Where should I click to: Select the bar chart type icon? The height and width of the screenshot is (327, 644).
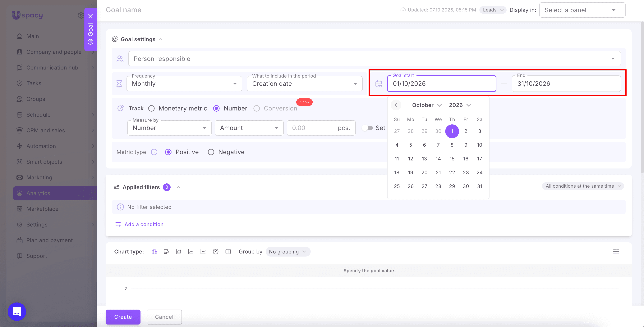tap(154, 252)
